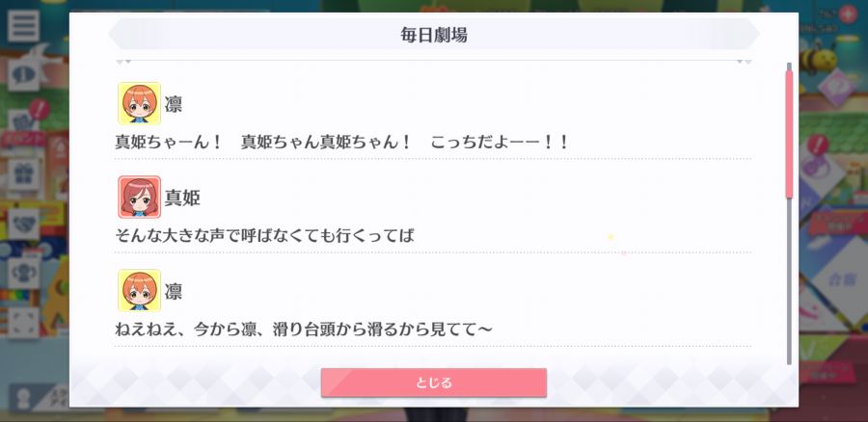
Task: Click the 毎日劇場 title banner
Action: (433, 35)
